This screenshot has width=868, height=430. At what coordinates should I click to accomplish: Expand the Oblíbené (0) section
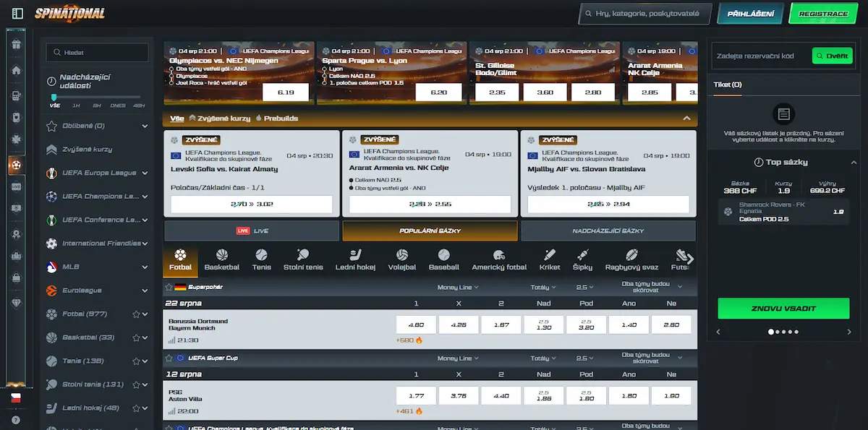145,126
